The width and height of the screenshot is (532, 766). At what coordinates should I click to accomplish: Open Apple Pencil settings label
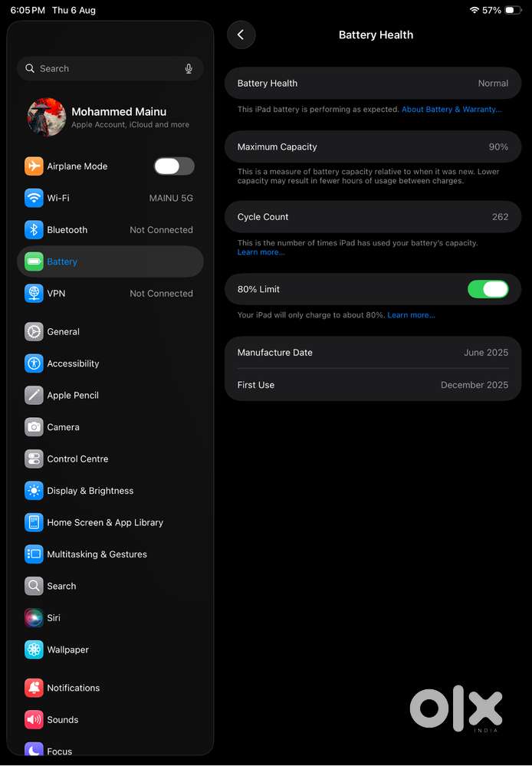tap(73, 395)
